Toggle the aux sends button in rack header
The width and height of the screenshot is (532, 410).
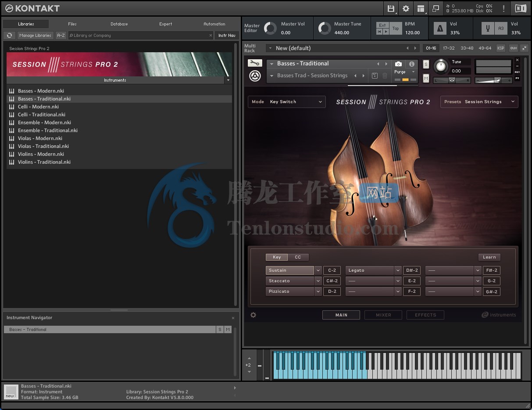point(513,48)
